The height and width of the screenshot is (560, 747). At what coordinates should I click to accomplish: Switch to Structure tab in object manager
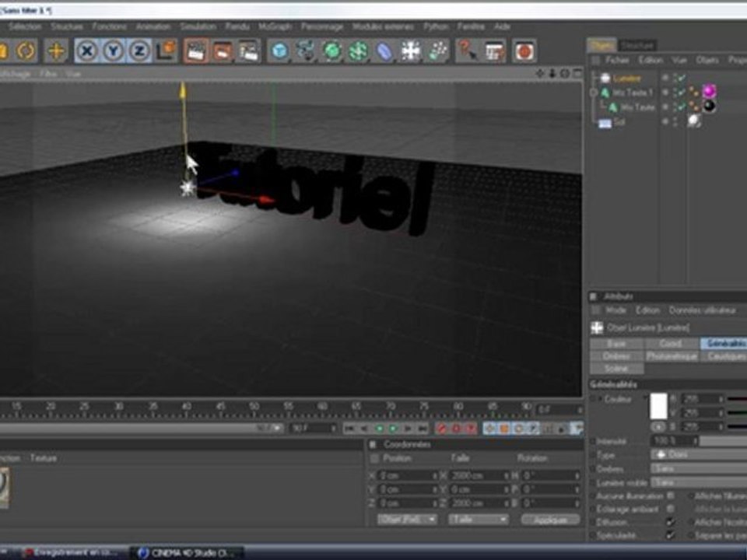click(637, 45)
